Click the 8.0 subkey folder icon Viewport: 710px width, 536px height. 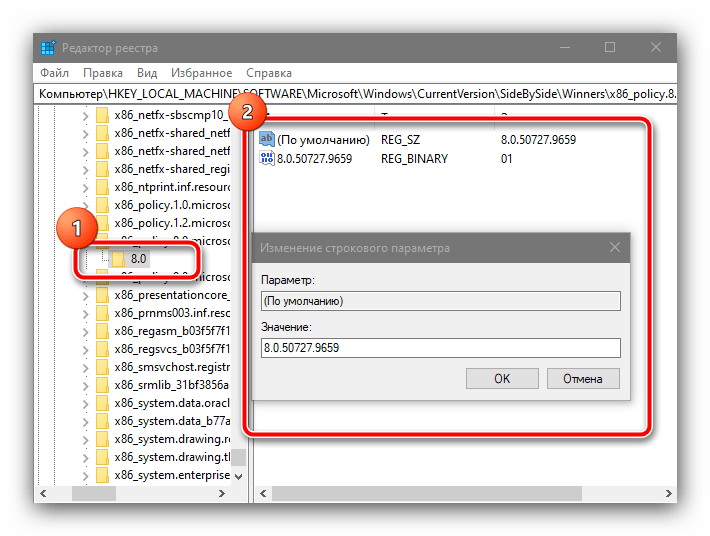tap(119, 258)
